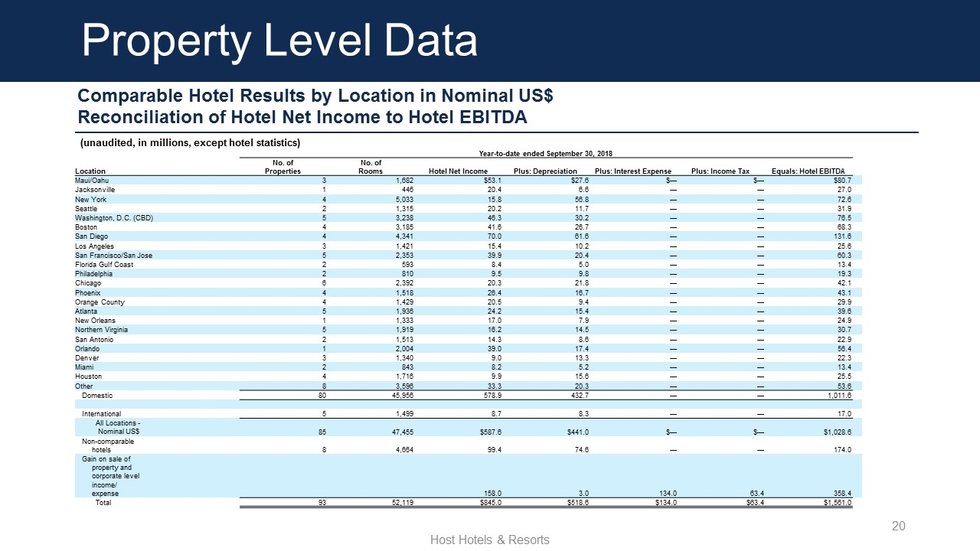Select the 'Boston' row label
This screenshot has width=980, height=551.
coord(87,227)
